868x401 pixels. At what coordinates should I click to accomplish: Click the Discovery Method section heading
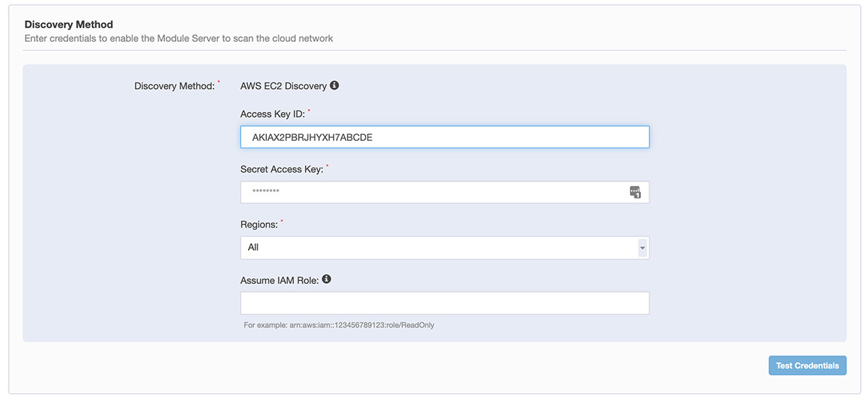[69, 25]
